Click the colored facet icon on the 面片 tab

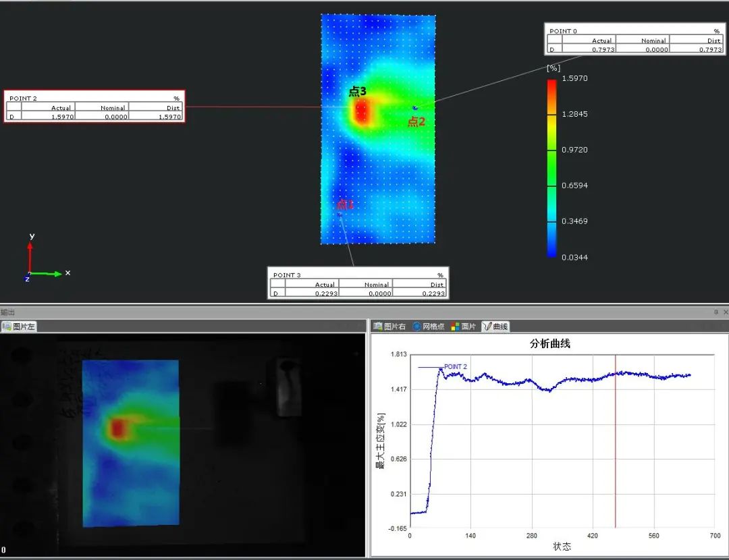(454, 326)
